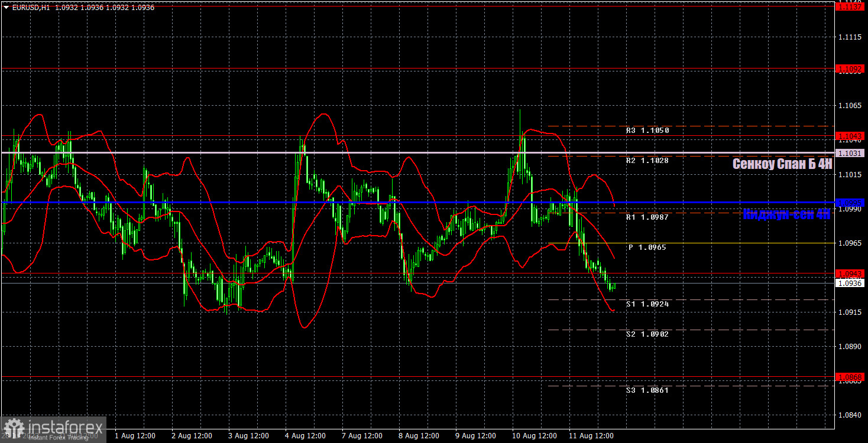Viewport: 868px width, 443px height.
Task: Select the 1.1065 price axis value
Action: point(849,106)
